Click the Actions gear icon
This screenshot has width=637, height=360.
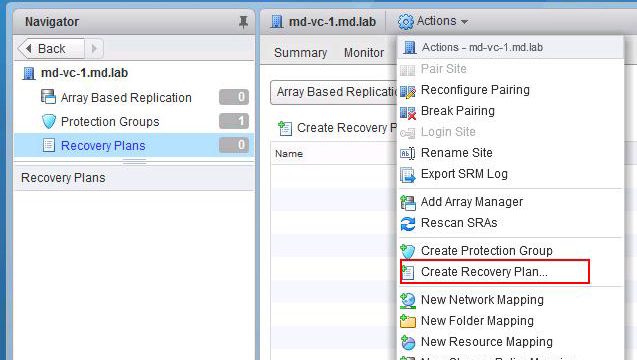point(405,22)
